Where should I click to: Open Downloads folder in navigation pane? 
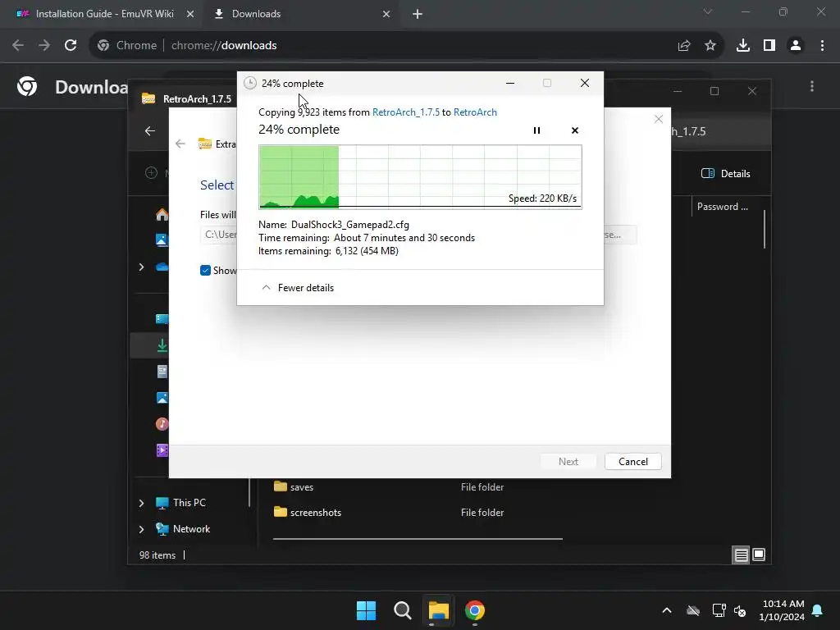tap(162, 345)
